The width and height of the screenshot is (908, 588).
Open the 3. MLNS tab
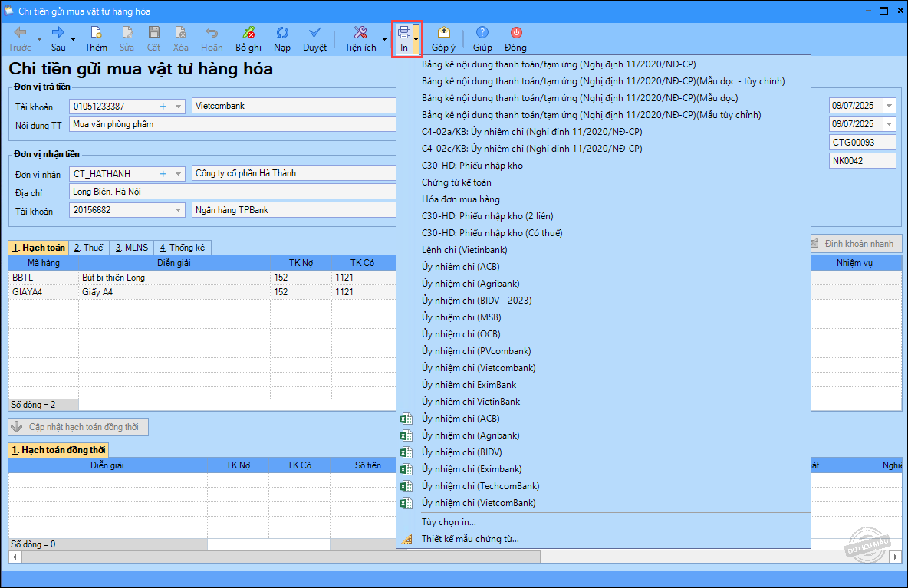pos(131,248)
